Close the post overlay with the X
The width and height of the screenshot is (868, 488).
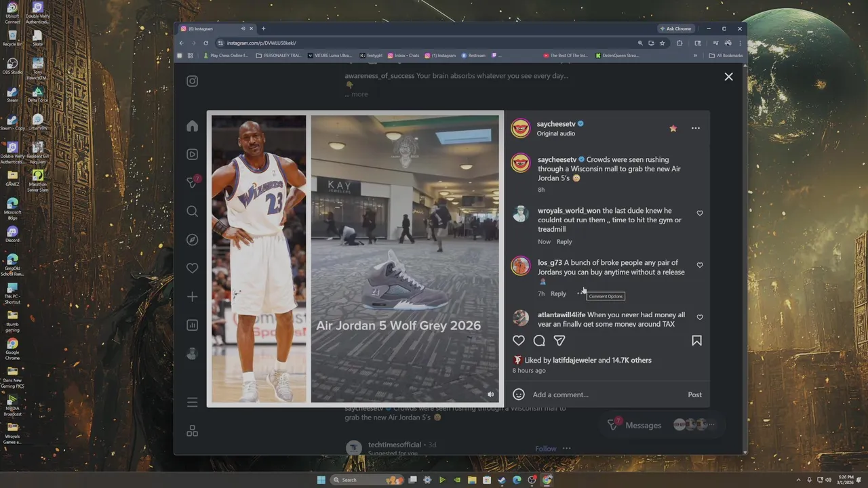(728, 77)
